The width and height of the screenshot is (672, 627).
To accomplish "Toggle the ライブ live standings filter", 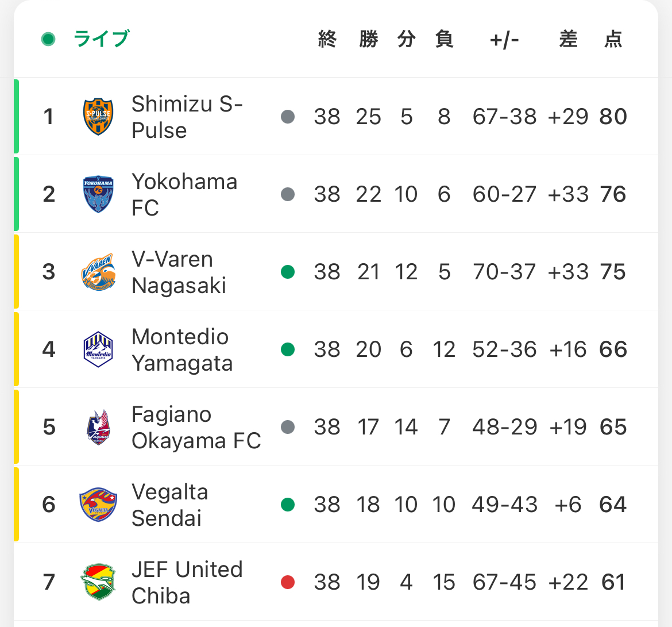I will pos(101,39).
